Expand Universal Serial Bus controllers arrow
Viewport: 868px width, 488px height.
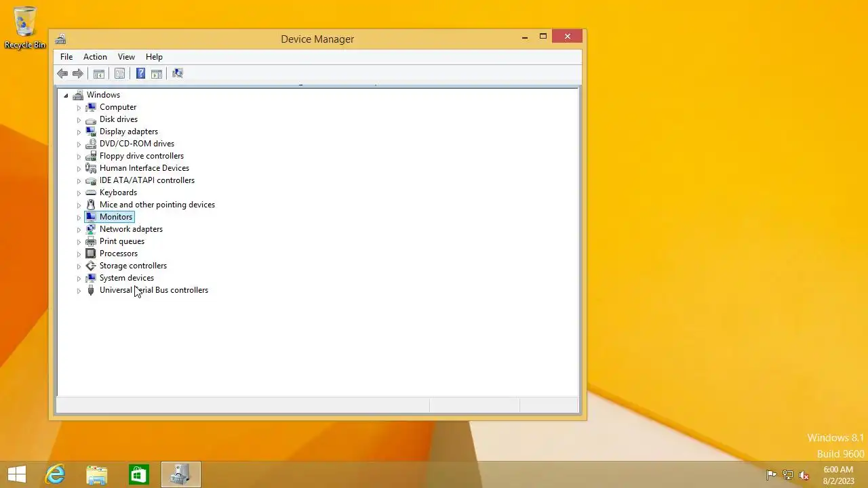pyautogui.click(x=79, y=291)
